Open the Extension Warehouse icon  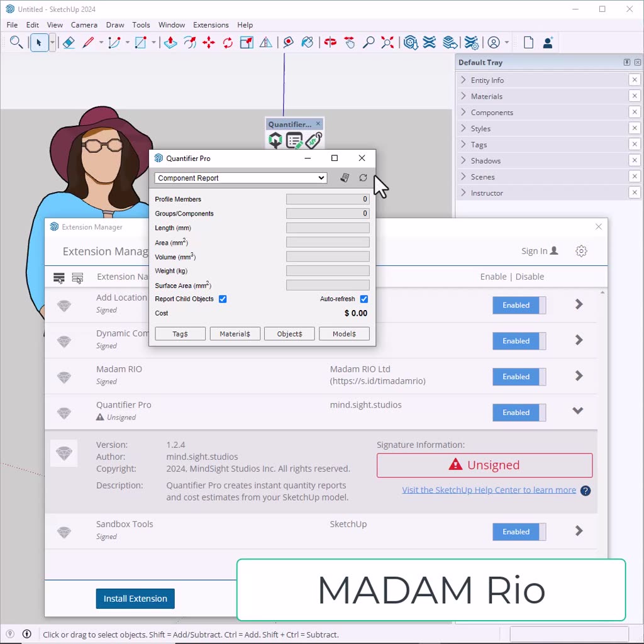[x=430, y=42]
